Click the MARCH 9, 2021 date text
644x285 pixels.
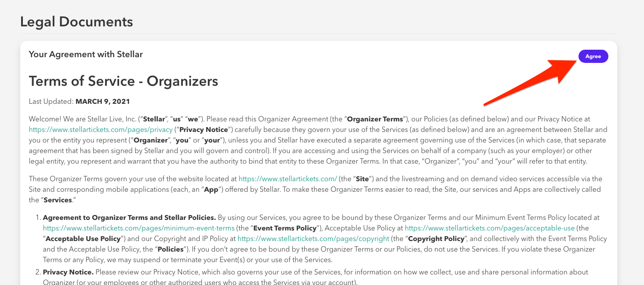pyautogui.click(x=102, y=101)
